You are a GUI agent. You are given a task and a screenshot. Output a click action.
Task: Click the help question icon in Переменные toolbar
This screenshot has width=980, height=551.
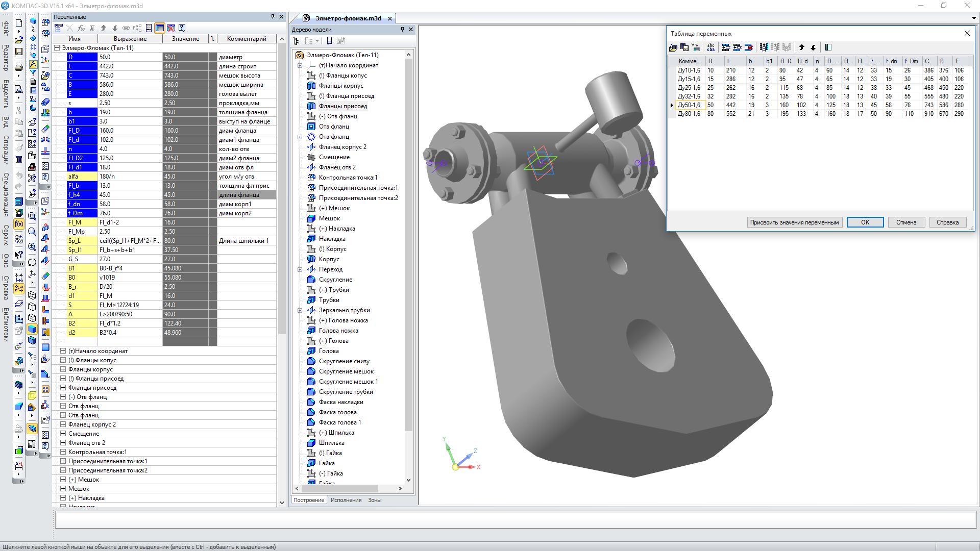click(182, 28)
